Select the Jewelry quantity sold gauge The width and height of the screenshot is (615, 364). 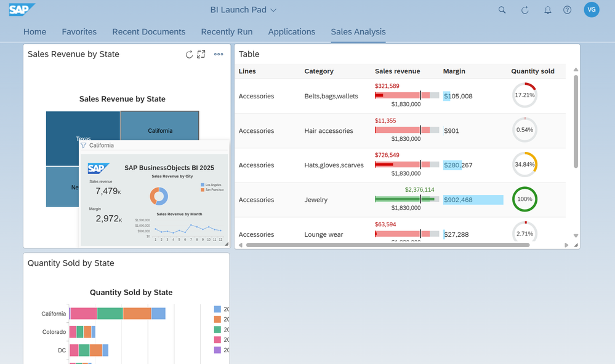pos(525,199)
